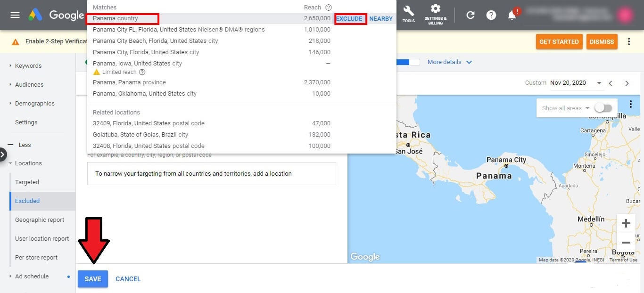Open the custom date range dropdown
The height and width of the screenshot is (293, 644).
pos(599,83)
